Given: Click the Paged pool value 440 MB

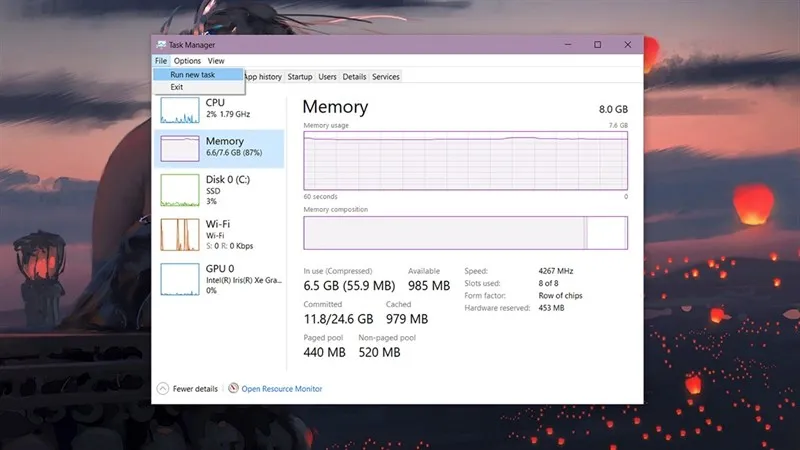Looking at the screenshot, I should point(324,352).
